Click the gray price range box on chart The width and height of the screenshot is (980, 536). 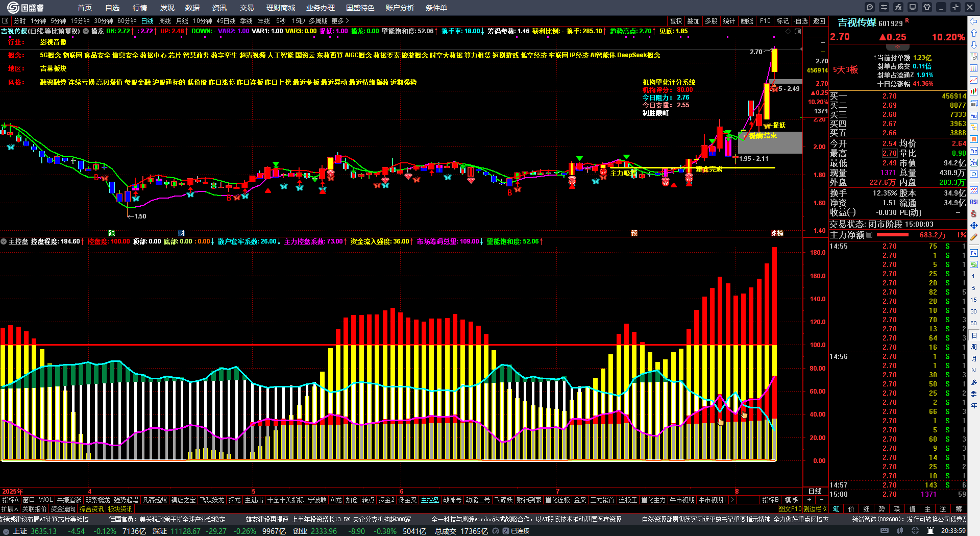(770, 142)
